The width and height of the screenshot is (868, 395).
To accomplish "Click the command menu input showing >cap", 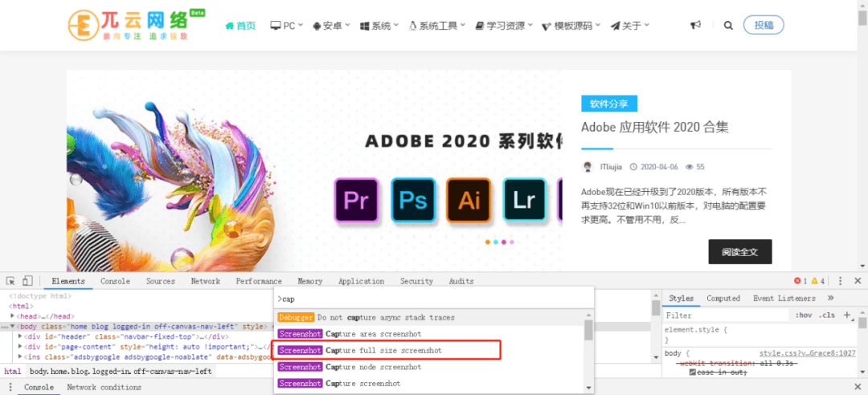I will tap(433, 299).
